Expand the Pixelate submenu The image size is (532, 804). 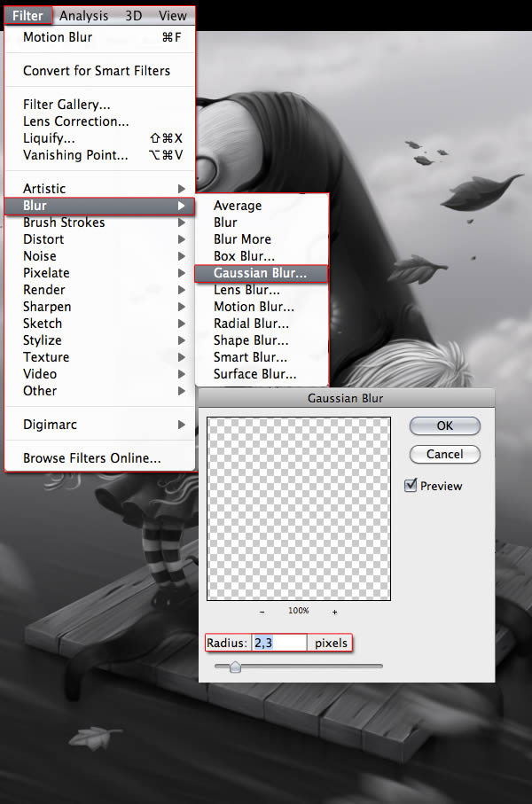click(99, 273)
